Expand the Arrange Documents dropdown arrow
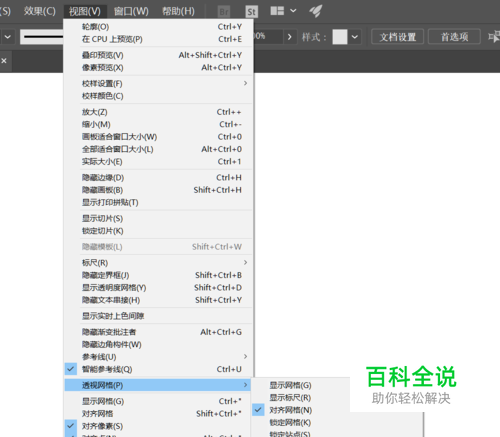 293,11
